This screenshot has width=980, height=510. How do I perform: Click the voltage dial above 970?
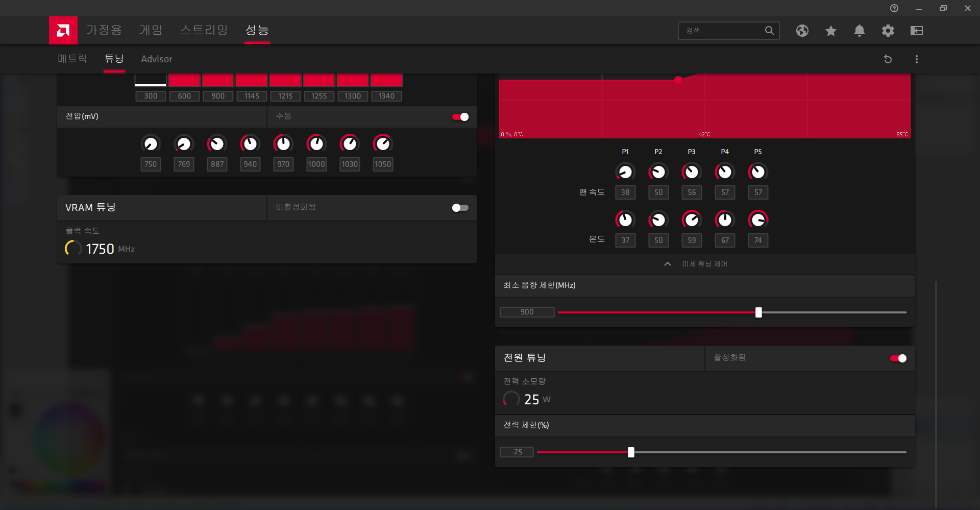click(283, 144)
